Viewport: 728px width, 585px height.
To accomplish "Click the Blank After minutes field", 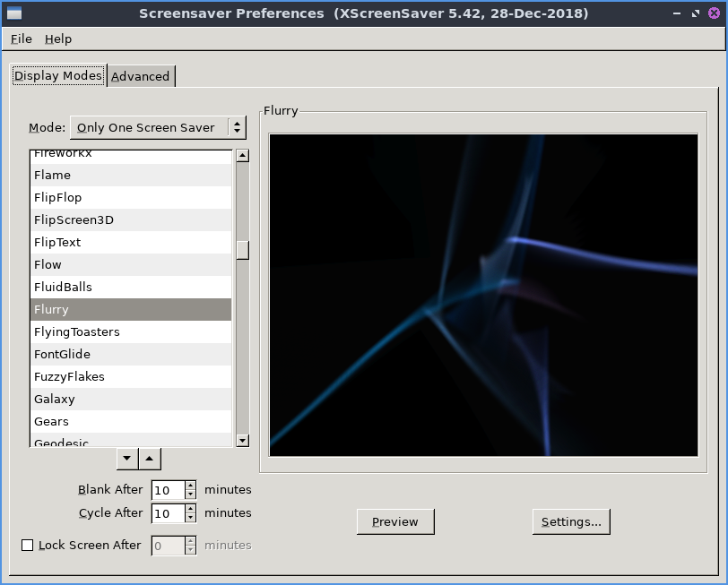I will click(168, 490).
